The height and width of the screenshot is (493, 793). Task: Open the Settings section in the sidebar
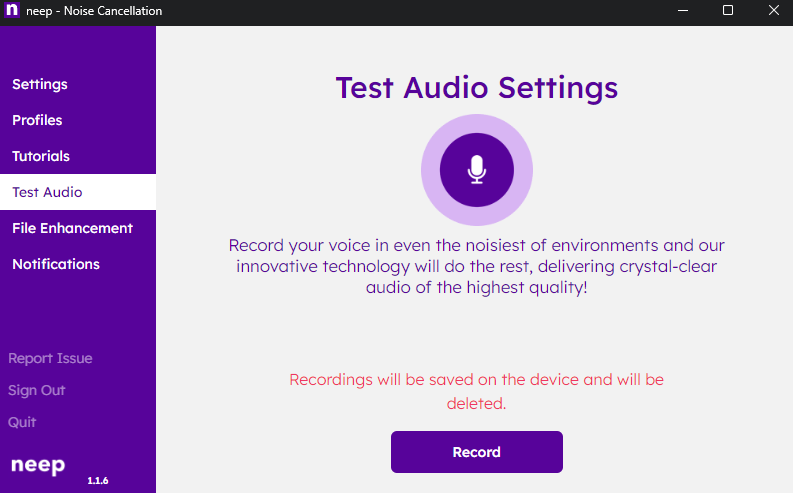[x=40, y=84]
